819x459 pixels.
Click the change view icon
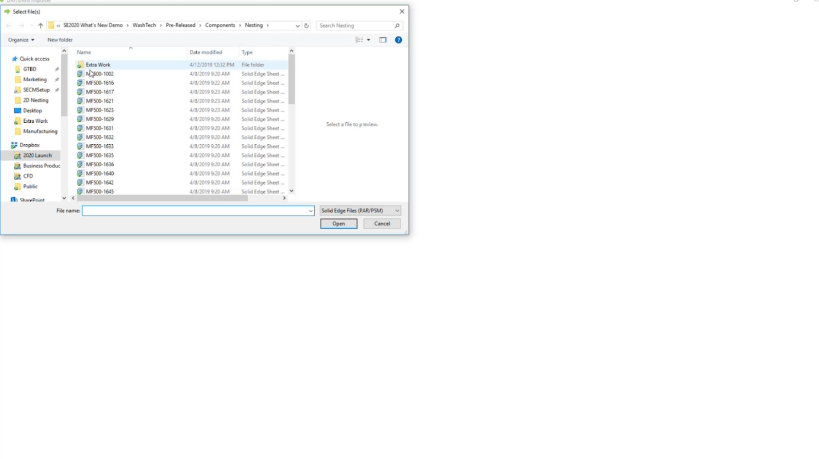(359, 40)
